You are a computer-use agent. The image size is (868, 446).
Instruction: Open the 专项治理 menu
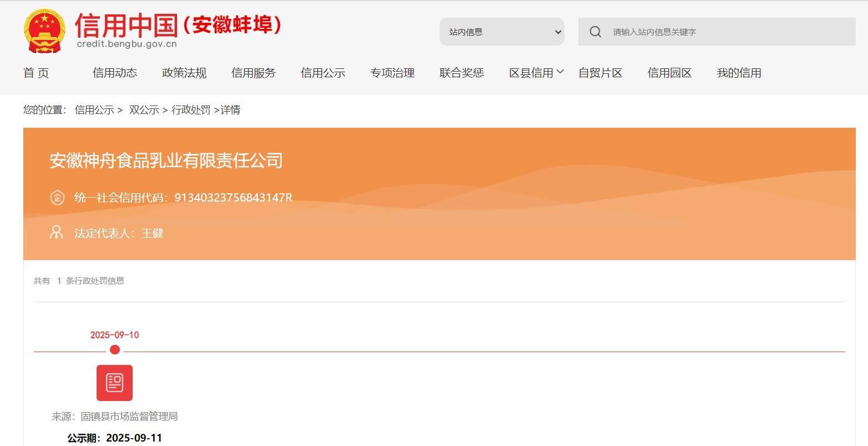pyautogui.click(x=392, y=72)
